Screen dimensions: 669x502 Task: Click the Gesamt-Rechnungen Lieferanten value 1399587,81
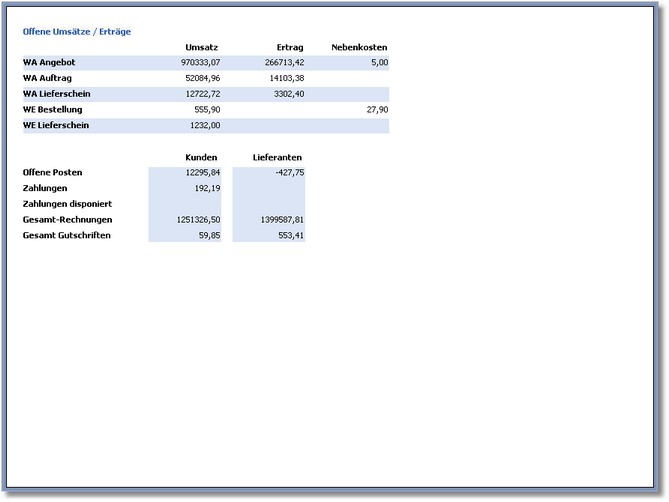(x=280, y=219)
